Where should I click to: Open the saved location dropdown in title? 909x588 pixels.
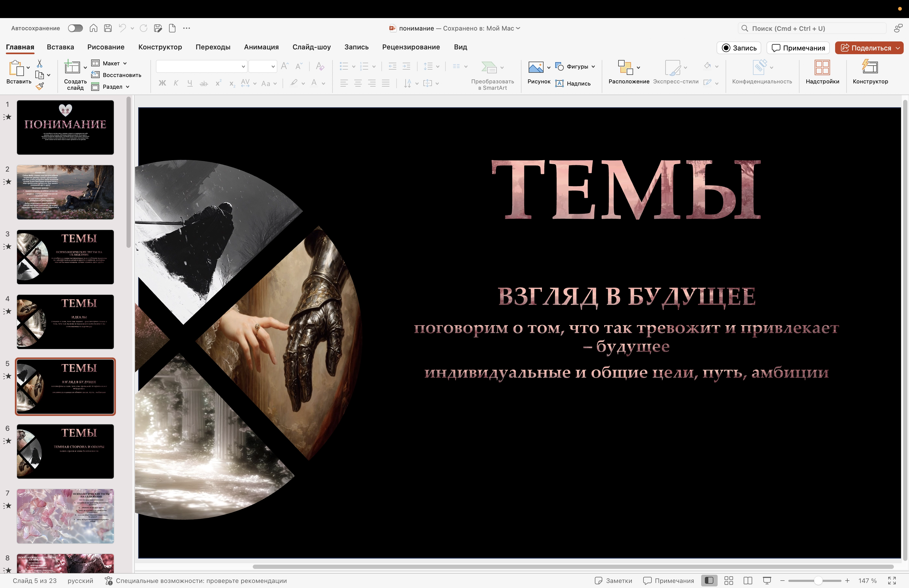pyautogui.click(x=518, y=28)
